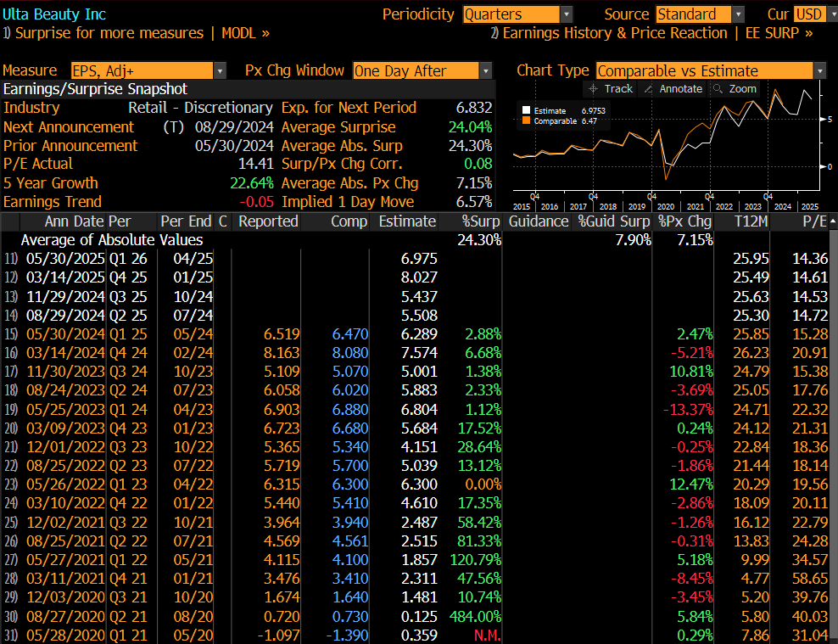838x644 pixels.
Task: Click the 2020 year label on chart axis
Action: [665, 207]
